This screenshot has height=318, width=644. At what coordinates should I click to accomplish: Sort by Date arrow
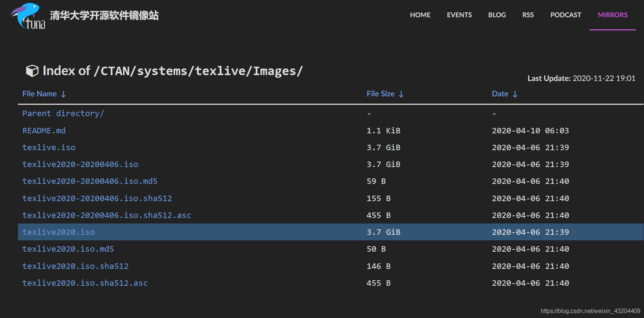click(x=515, y=94)
